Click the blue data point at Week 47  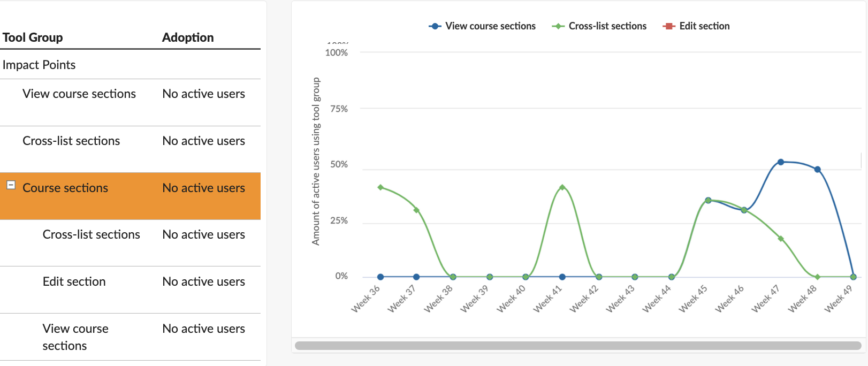(x=781, y=162)
